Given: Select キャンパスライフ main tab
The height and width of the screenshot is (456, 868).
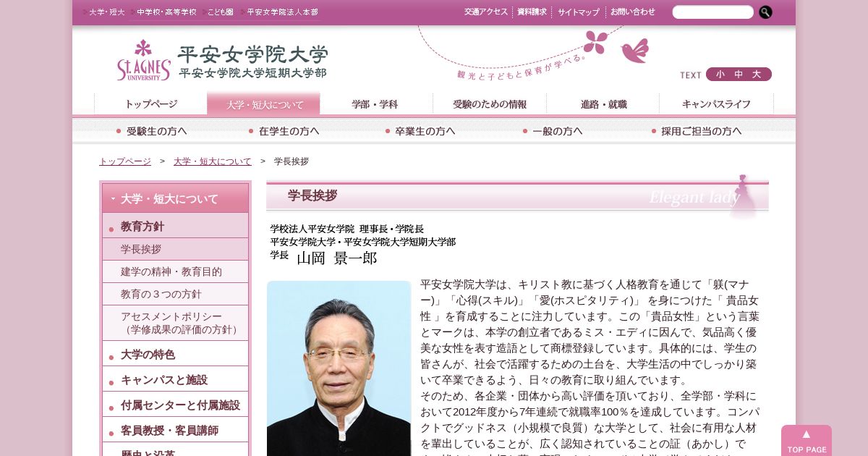Looking at the screenshot, I should 716,104.
